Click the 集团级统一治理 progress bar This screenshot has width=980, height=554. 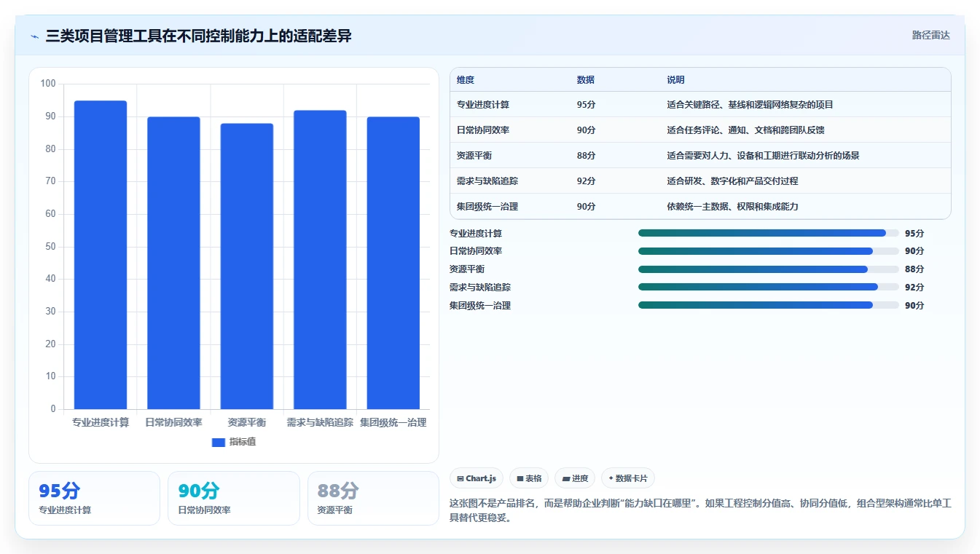[768, 305]
